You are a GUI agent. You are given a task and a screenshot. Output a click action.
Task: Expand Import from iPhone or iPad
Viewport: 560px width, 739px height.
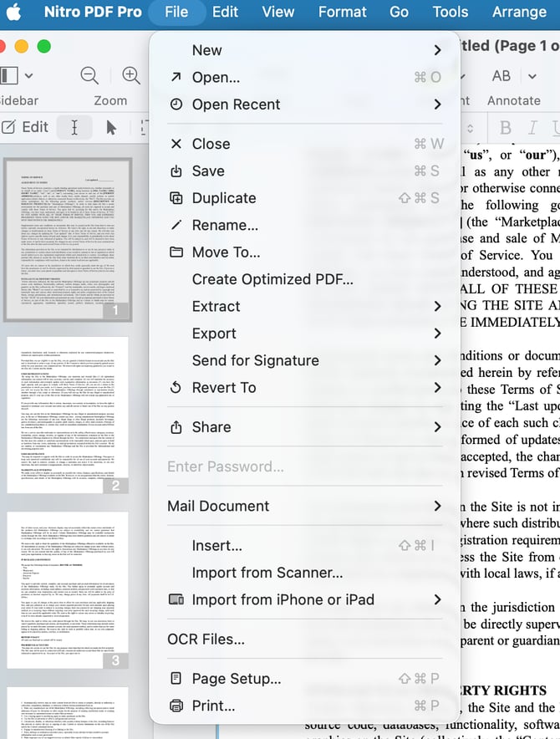click(x=304, y=599)
